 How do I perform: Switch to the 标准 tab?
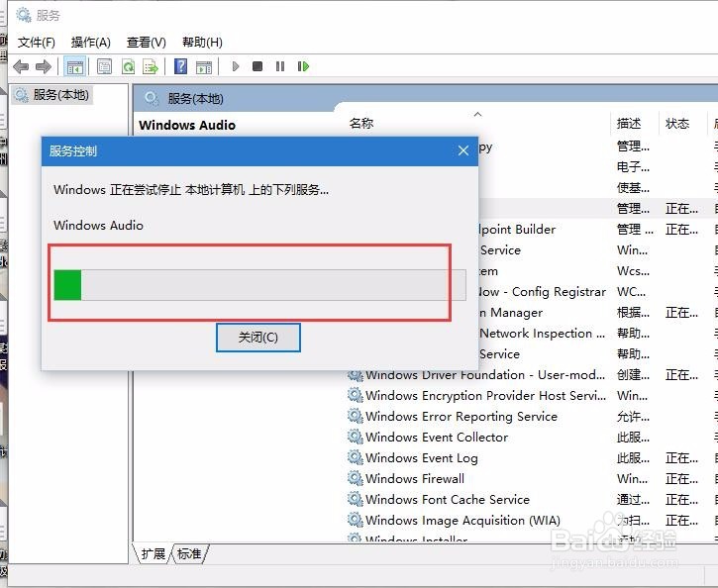pos(188,554)
